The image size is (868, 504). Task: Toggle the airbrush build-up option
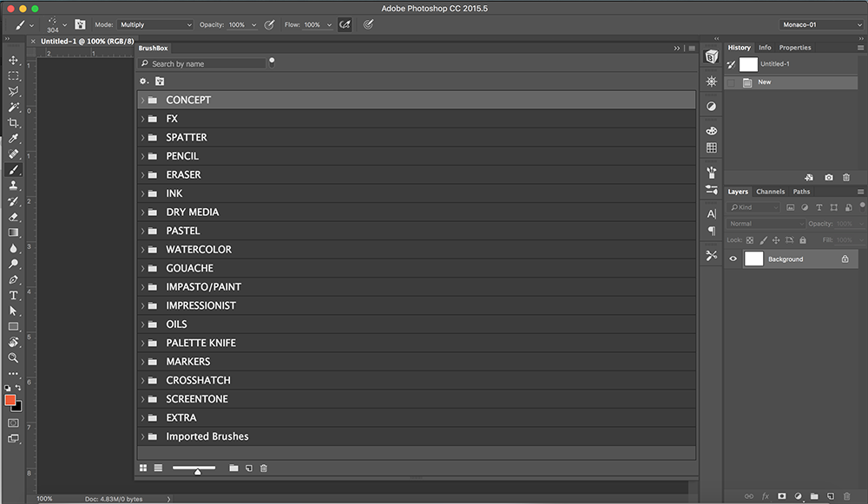click(345, 25)
